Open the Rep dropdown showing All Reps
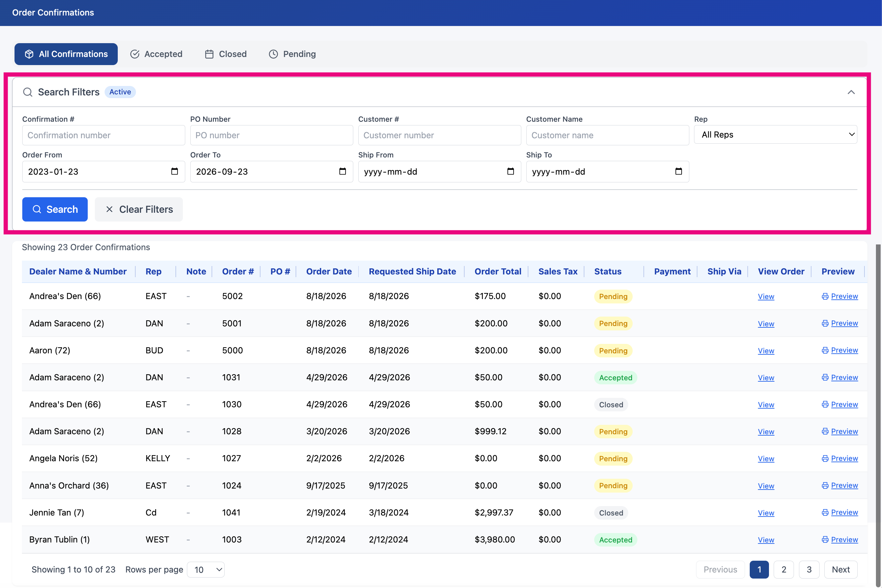Viewport: 882px width, 588px height. [x=775, y=135]
